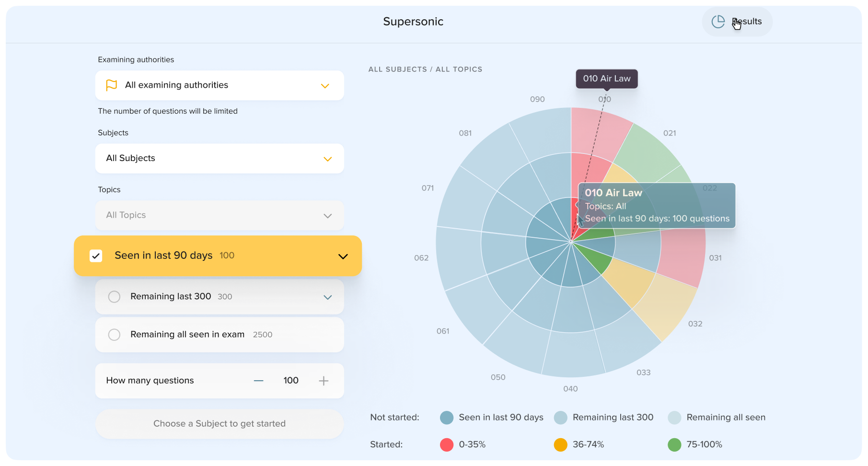Increase question count with plus icon
The width and height of the screenshot is (868, 466).
(324, 381)
